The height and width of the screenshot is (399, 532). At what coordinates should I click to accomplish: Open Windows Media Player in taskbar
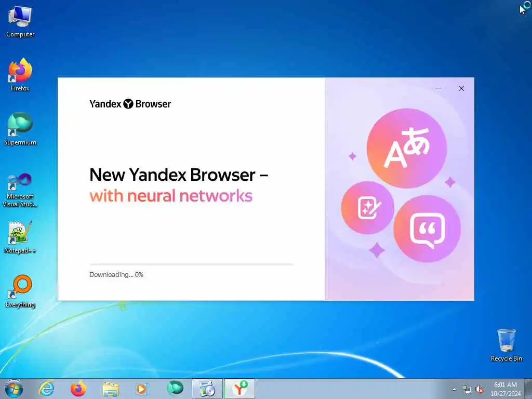pyautogui.click(x=141, y=389)
